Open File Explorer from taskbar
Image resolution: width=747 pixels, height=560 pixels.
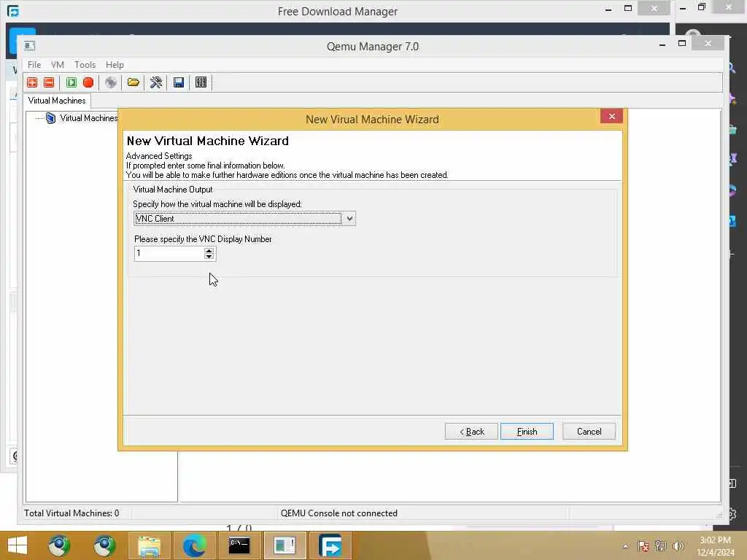tap(149, 545)
